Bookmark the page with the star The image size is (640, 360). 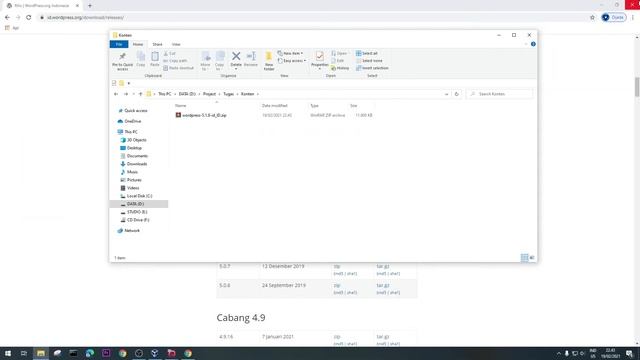(x=592, y=18)
